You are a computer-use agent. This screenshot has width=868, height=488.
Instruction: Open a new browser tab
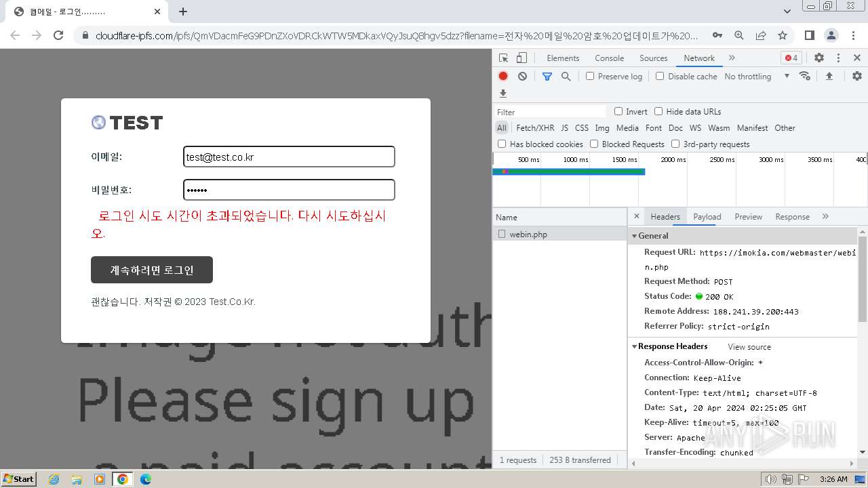183,12
